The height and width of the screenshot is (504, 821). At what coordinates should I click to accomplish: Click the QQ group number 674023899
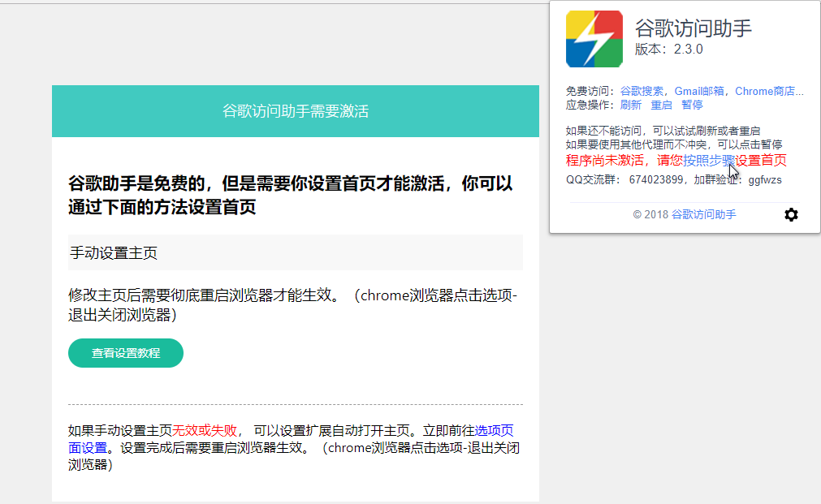656,180
